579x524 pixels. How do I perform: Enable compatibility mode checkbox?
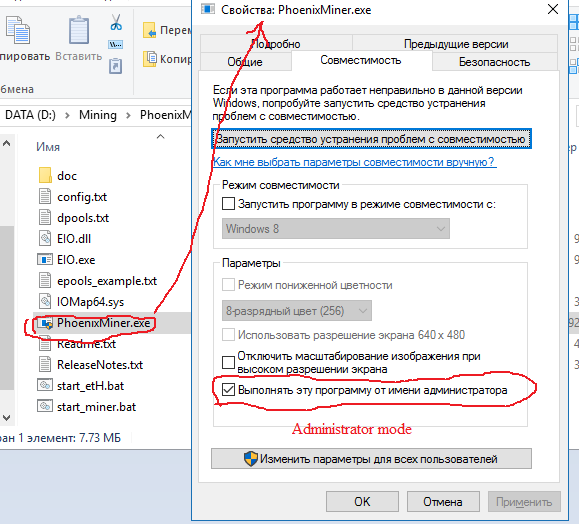228,204
